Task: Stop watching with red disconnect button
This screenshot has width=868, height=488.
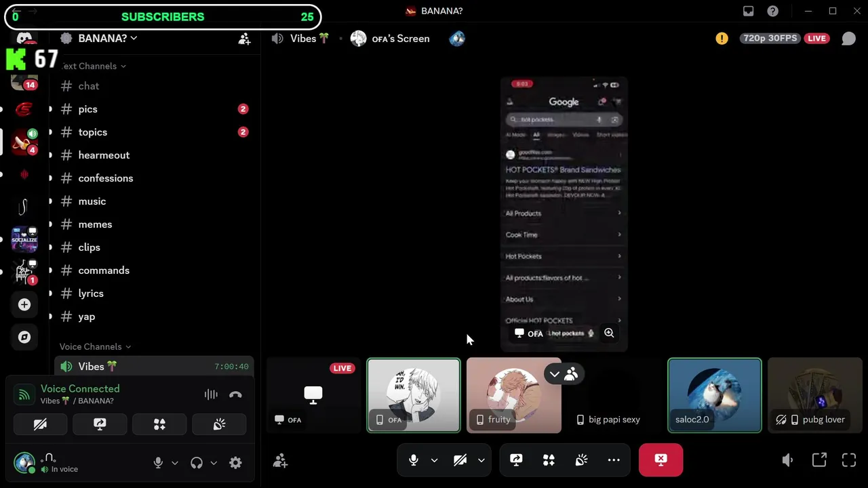Action: 660,460
